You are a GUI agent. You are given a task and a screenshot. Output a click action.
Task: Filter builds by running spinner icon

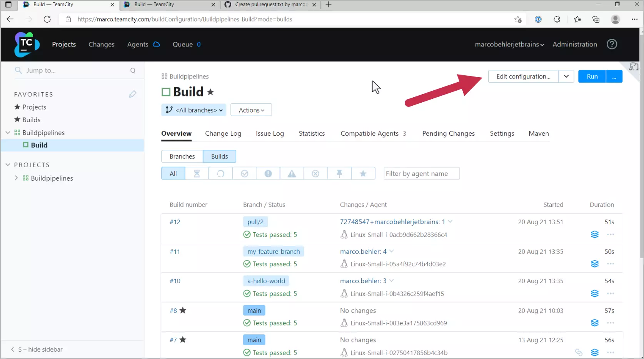tap(220, 174)
